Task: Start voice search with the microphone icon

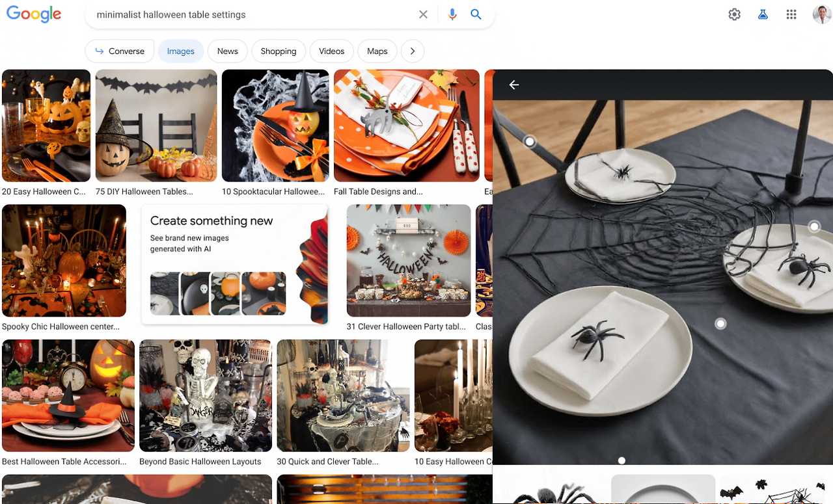Action: point(452,14)
